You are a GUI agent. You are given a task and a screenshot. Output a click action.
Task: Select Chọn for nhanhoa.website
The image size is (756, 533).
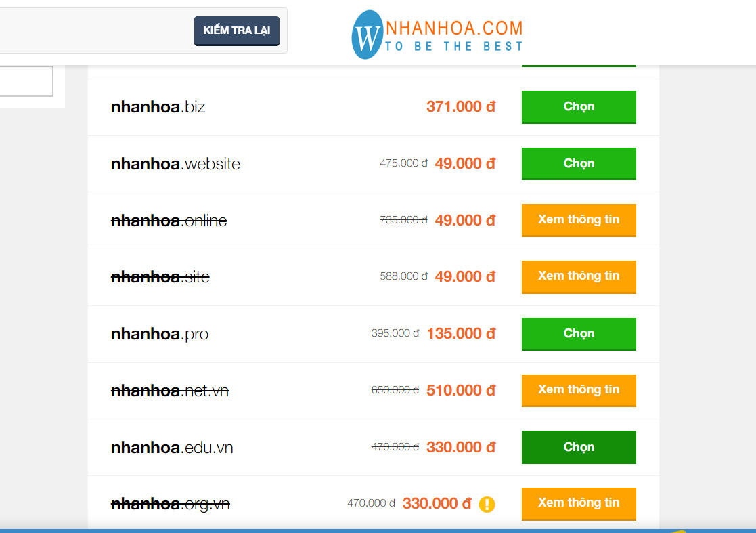[579, 163]
